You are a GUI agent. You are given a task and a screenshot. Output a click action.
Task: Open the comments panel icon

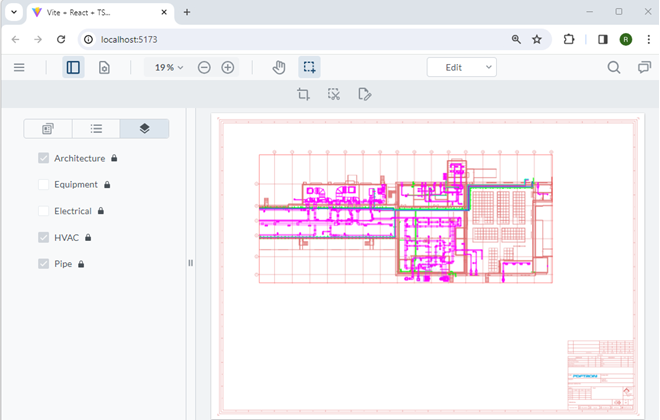644,67
